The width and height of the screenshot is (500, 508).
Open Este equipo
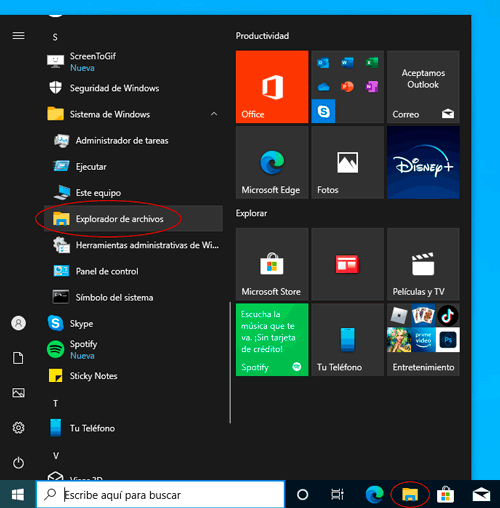(133, 192)
